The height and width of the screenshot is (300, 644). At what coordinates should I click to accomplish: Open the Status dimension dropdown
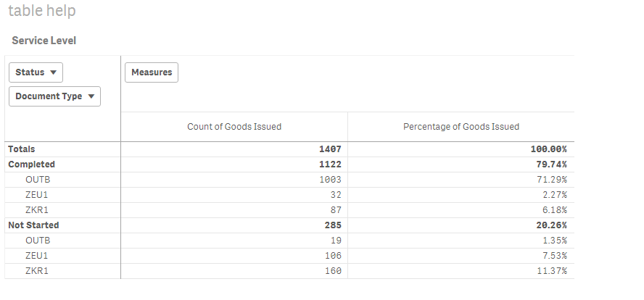coord(36,72)
